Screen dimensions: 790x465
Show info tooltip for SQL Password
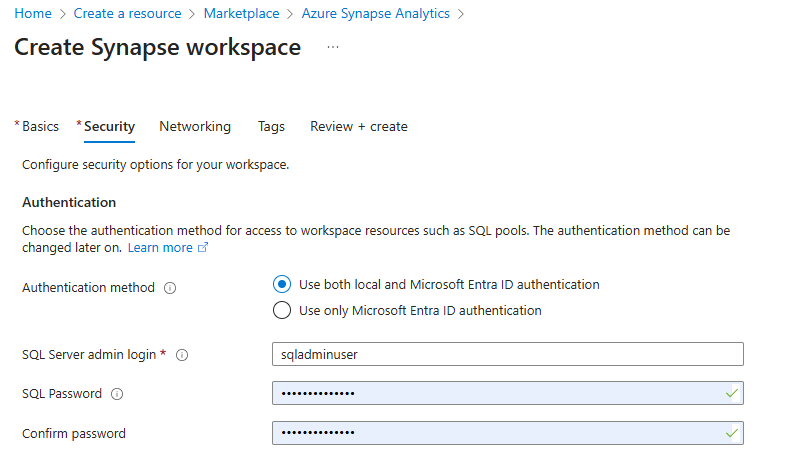pyautogui.click(x=117, y=394)
